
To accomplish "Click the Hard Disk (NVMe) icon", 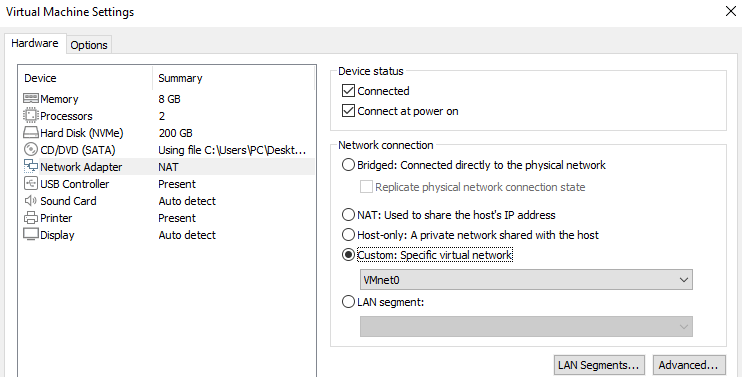I will 31,132.
